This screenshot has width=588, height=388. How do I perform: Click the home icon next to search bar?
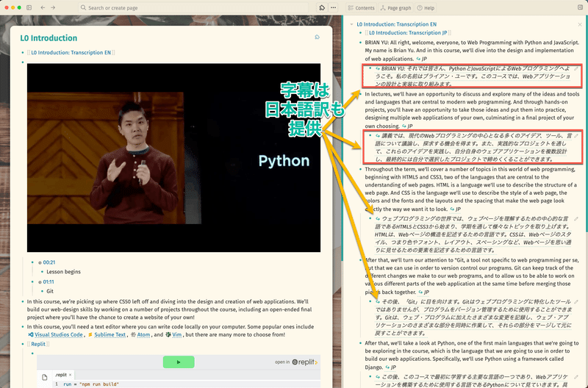322,7
